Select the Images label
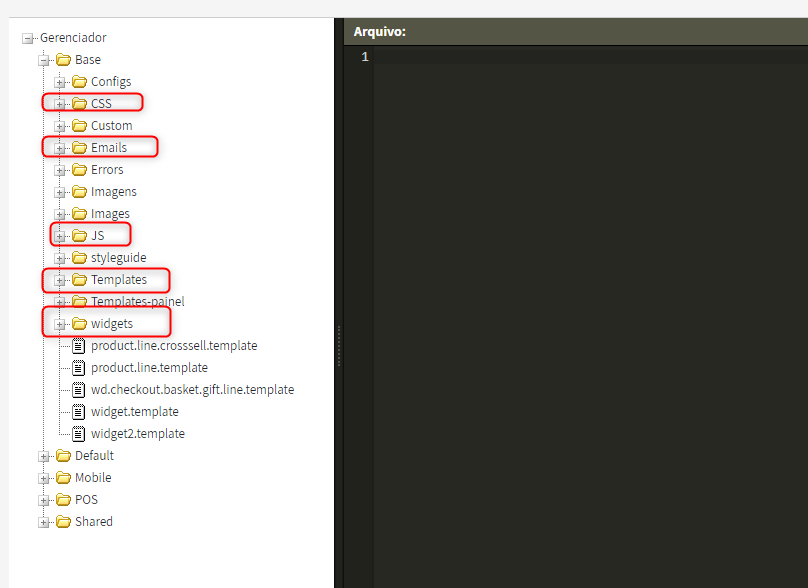Screen dimensions: 808x588 coord(110,214)
